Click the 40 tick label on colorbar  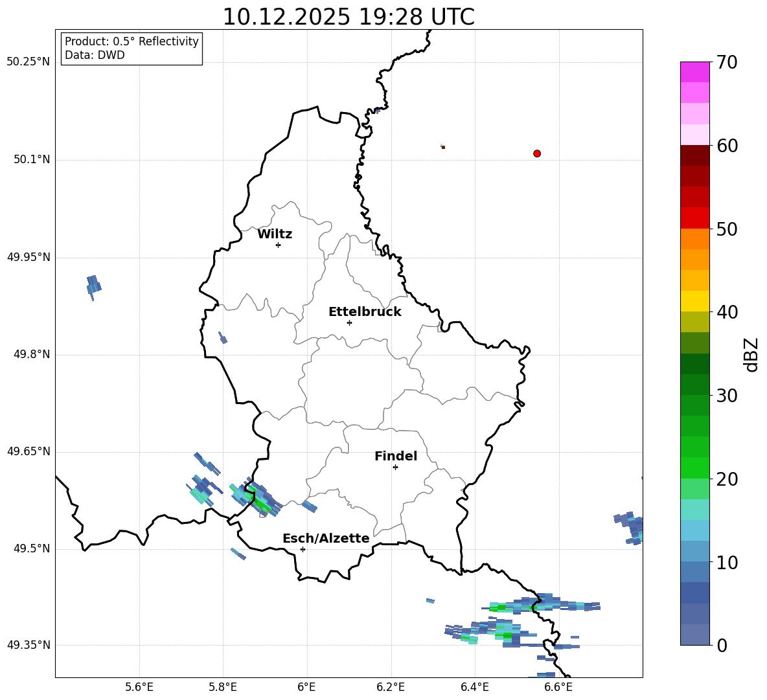[x=727, y=312]
